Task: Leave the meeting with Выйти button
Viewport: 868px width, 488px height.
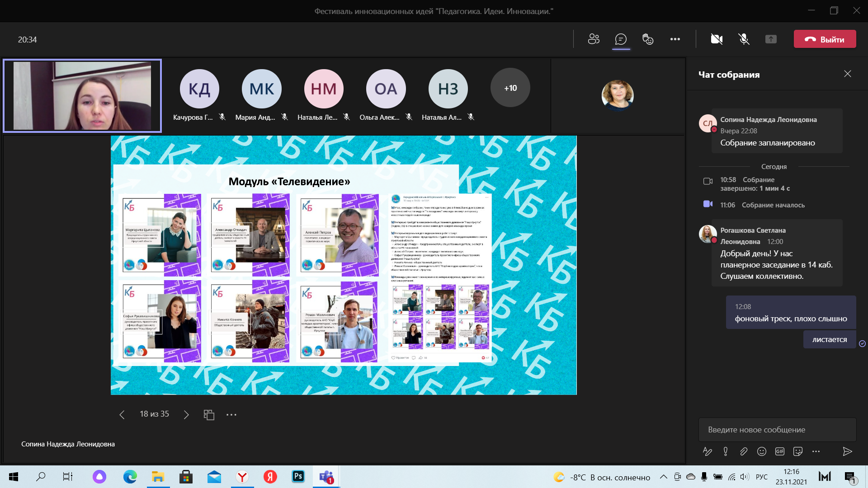Action: [x=825, y=39]
